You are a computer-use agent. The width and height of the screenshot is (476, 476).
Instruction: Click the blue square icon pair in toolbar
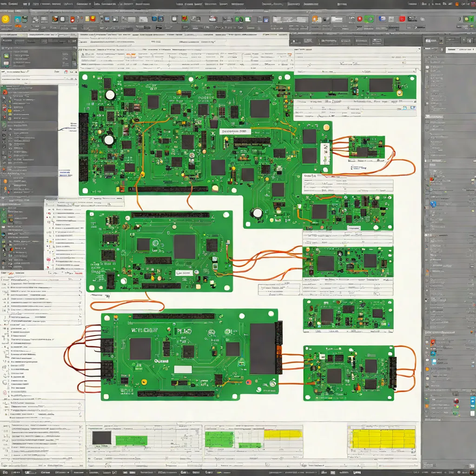(x=157, y=19)
